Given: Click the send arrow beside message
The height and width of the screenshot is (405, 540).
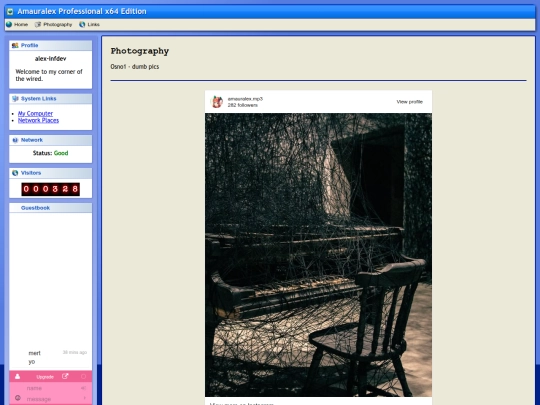Looking at the screenshot, I should tap(84, 398).
